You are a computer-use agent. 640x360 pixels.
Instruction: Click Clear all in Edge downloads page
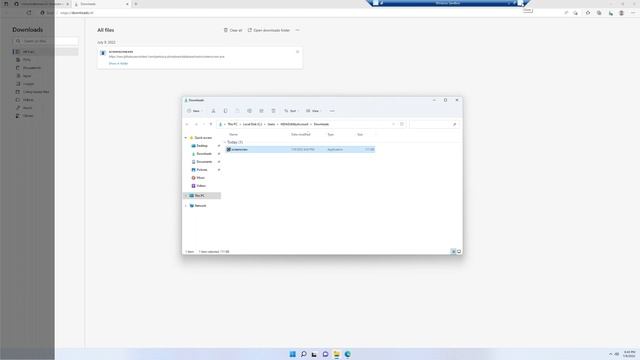coord(233,30)
